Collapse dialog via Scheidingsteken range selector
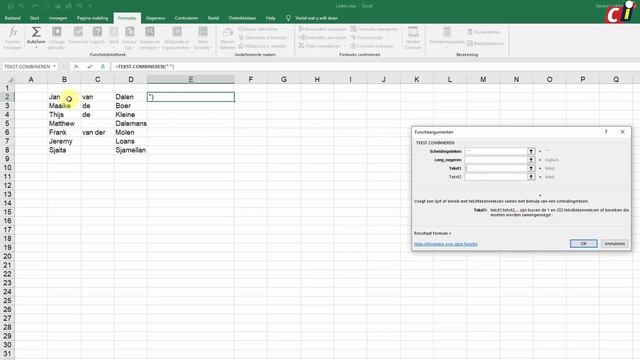 point(531,151)
